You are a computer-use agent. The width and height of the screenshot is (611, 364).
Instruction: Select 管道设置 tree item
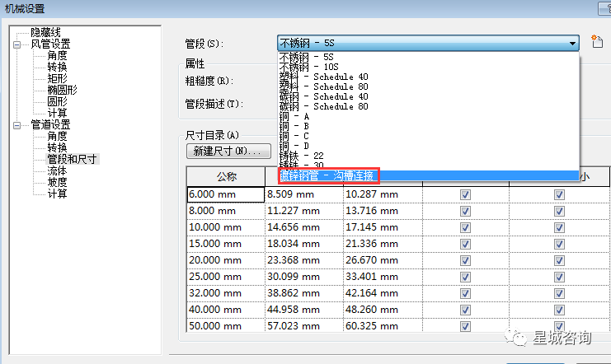point(50,124)
